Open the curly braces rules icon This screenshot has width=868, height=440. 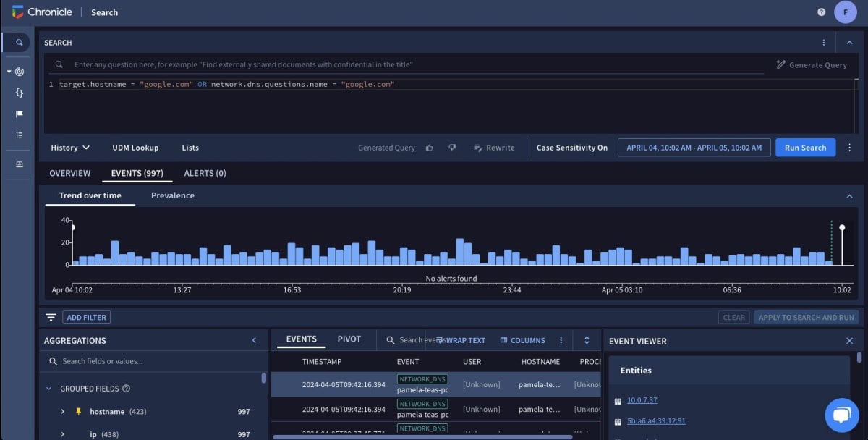click(19, 93)
